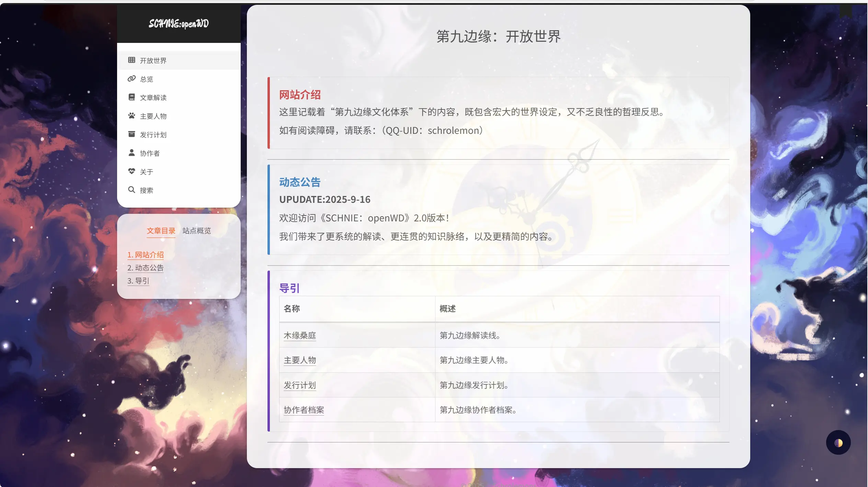
Task: Expand the 网站介绍 table of contents entry
Action: [x=145, y=255]
